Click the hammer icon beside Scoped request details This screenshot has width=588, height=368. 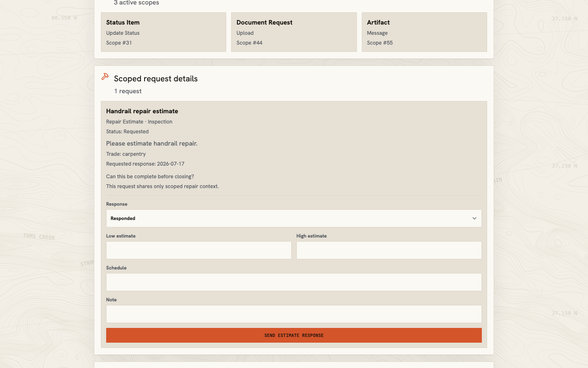point(105,76)
